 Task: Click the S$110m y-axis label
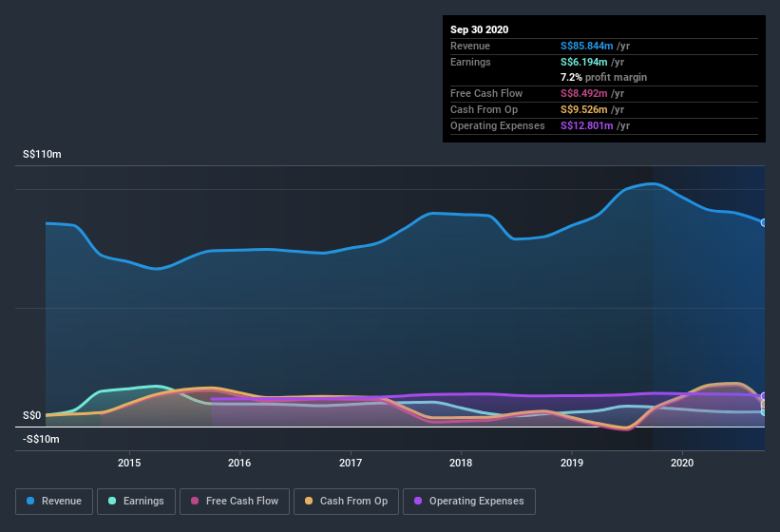(43, 154)
